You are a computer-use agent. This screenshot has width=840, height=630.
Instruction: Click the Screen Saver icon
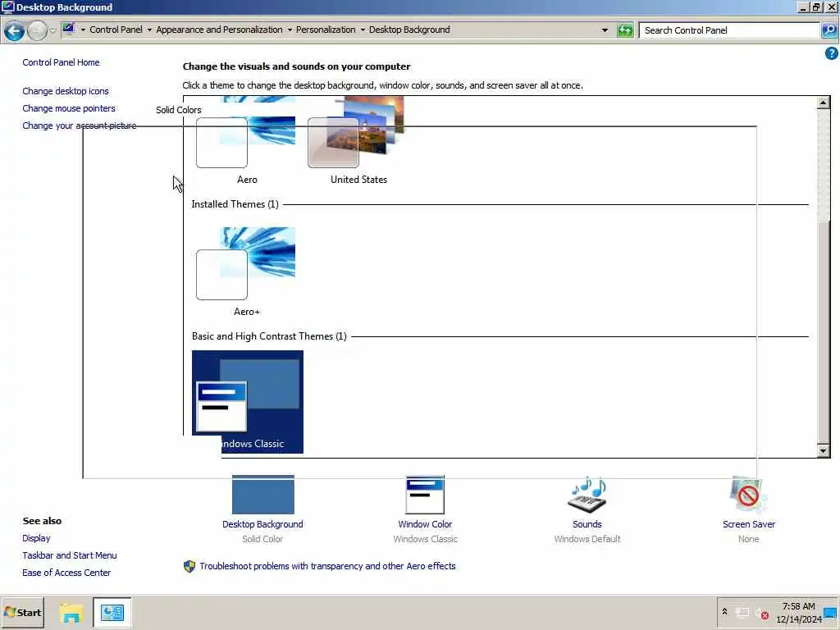click(x=748, y=495)
